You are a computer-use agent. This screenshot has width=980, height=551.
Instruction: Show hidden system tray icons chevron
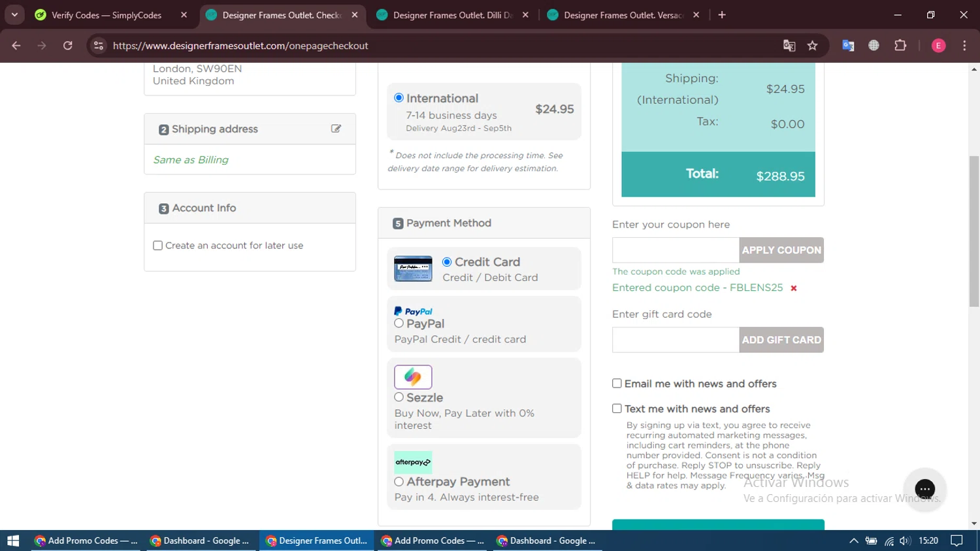[853, 541]
